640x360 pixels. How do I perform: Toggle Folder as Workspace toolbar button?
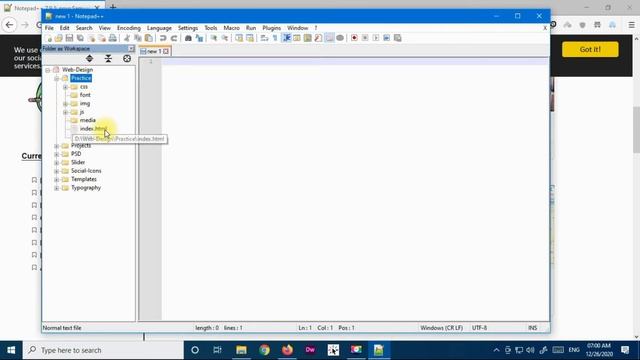coord(329,38)
